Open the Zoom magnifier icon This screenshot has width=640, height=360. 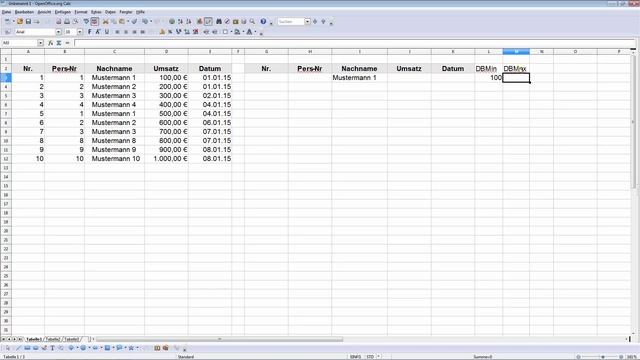point(252,21)
